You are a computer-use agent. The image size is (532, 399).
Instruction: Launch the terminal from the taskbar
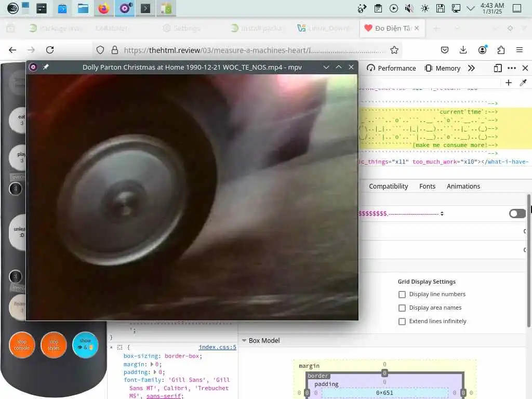[x=145, y=8]
